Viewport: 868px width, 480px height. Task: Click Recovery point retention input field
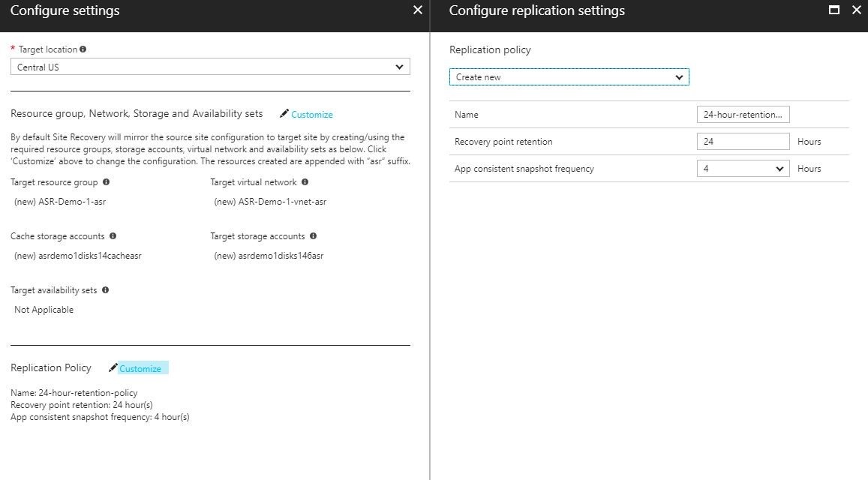(743, 141)
